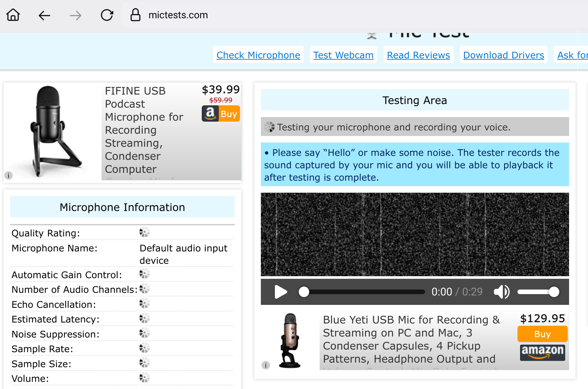Navigate forward in the browser
This screenshot has width=588, height=389.
click(x=75, y=15)
